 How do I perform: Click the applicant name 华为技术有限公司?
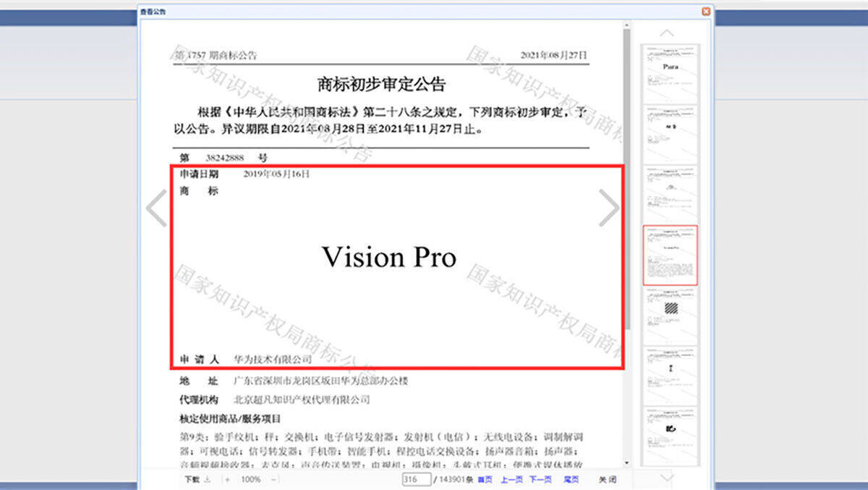[x=273, y=359]
